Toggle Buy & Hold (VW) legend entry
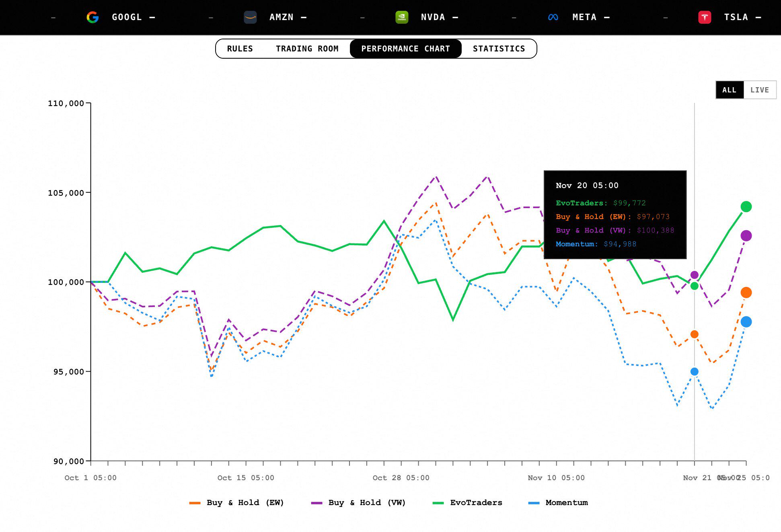Viewport: 781px width, 532px height. click(x=367, y=503)
